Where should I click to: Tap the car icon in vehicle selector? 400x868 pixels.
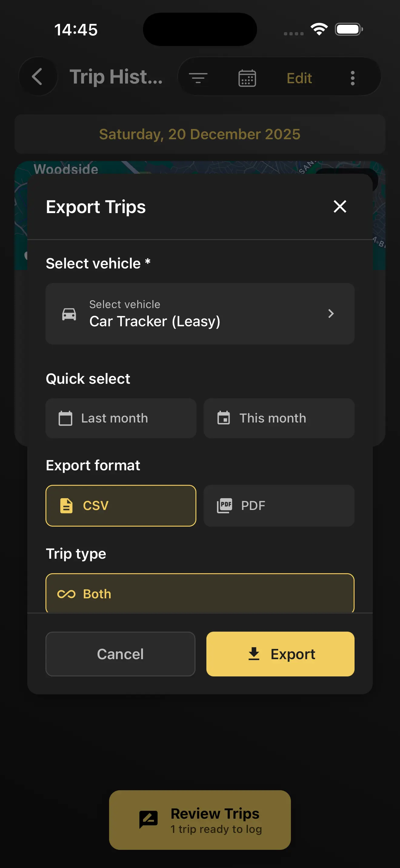tap(69, 314)
